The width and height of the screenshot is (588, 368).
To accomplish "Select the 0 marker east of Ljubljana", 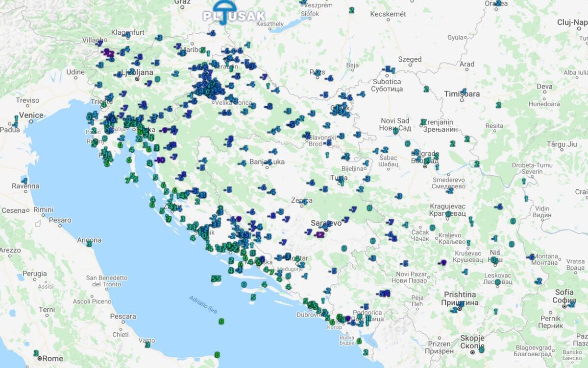I will (x=157, y=79).
